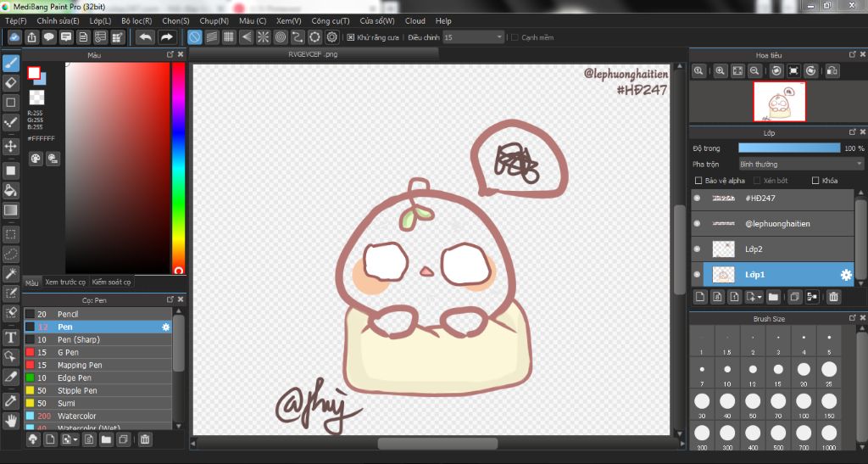Add a new layer folder

tap(773, 297)
